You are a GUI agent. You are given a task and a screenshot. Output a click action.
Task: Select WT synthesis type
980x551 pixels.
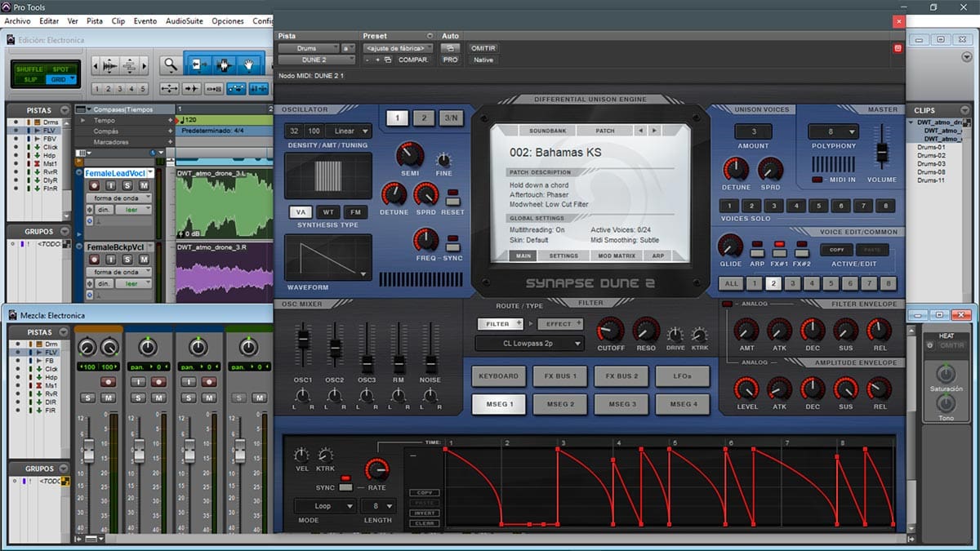coord(327,212)
